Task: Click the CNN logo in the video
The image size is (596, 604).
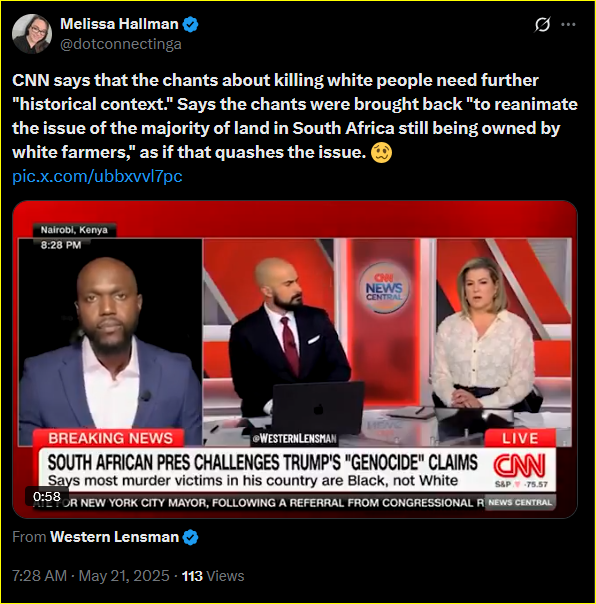Action: tap(520, 465)
